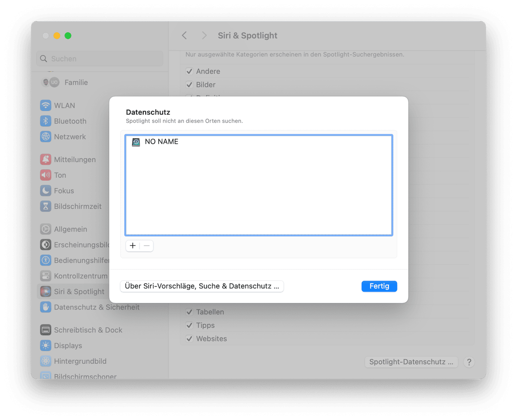
Task: Click the Familie avatars icon
Action: pos(50,82)
